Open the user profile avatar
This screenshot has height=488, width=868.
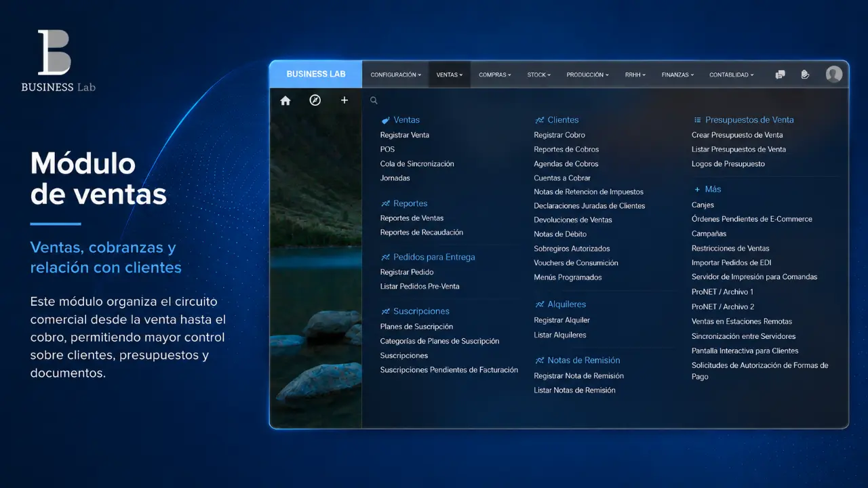coord(834,74)
